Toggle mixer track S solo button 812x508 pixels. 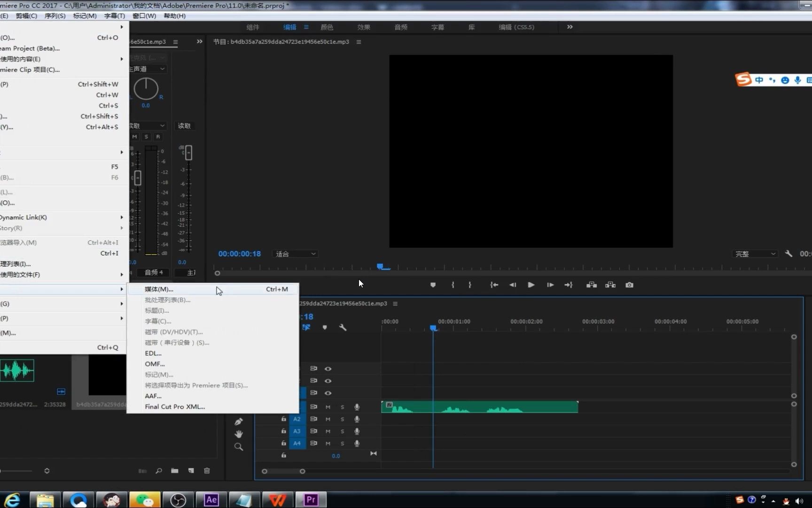tap(146, 137)
